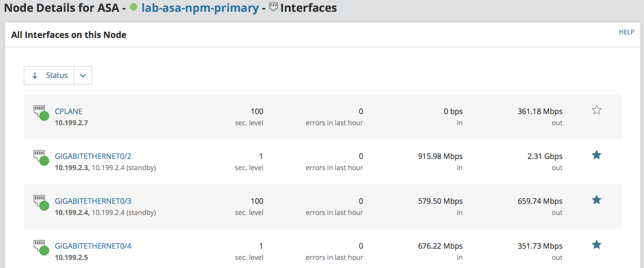Star the CPLANE interface as favorite
Image resolution: width=644 pixels, height=268 pixels.
tap(596, 110)
